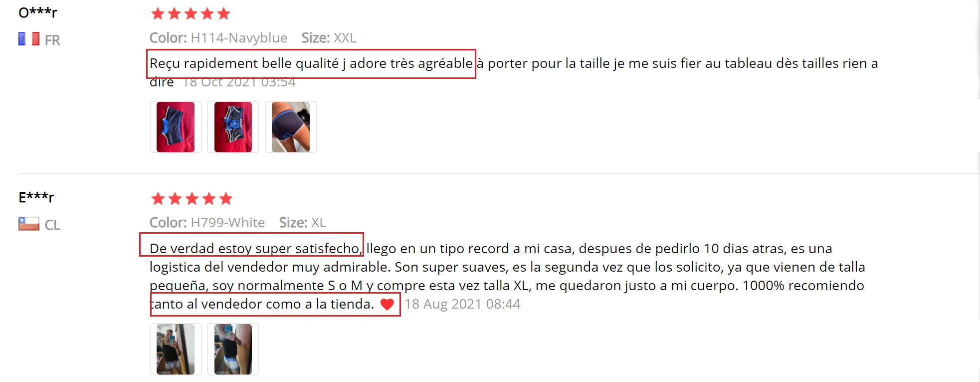Viewport: 980px width, 382px height.
Task: Click the highlighted text 'De verdad estoy super satisfecho'
Action: (254, 248)
